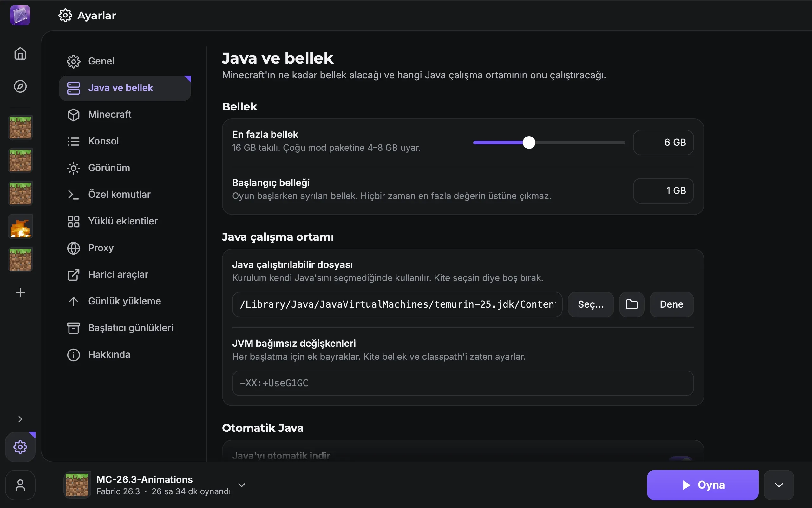Click the Yüklü eklentiler grid icon
The image size is (812, 508).
tap(74, 221)
